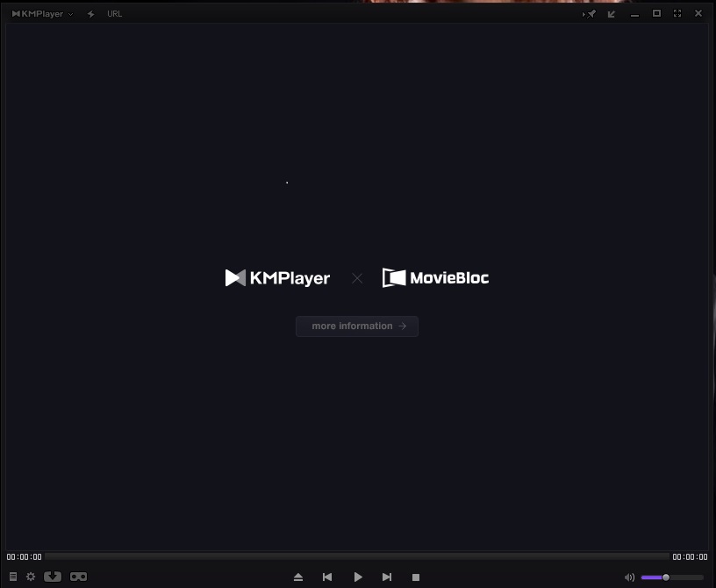Skip to the next track
Viewport: 716px width, 588px height.
click(387, 577)
